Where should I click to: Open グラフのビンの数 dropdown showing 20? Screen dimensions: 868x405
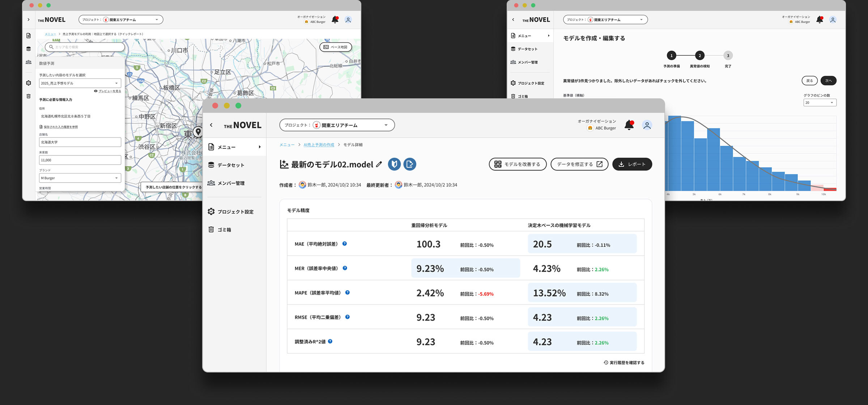click(820, 103)
